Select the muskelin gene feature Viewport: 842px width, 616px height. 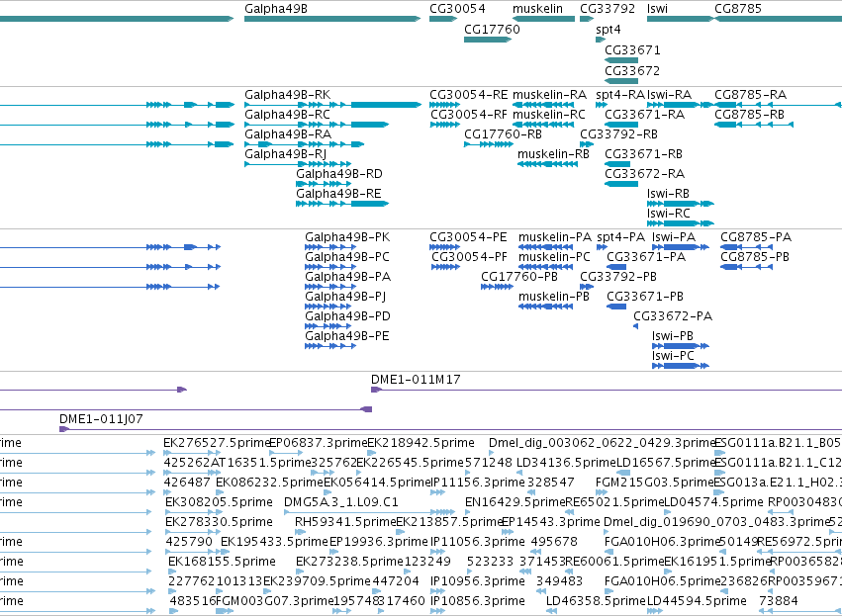pos(543,19)
